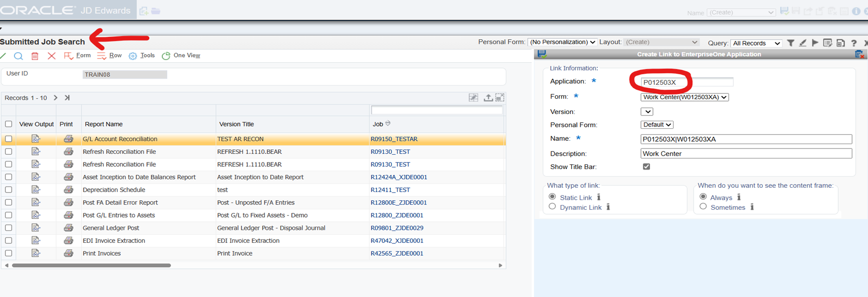
Task: Open the Form Work Center(W012503XA) dropdown
Action: [x=685, y=97]
